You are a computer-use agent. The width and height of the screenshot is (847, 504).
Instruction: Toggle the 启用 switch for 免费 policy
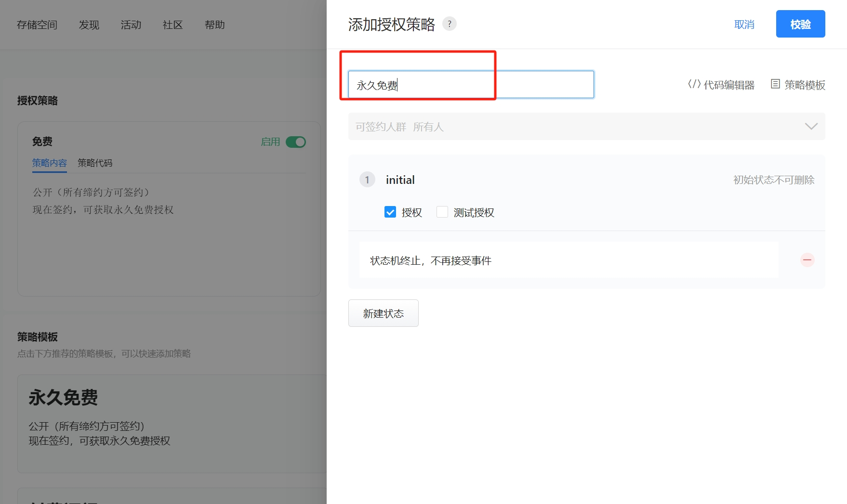[x=296, y=142]
